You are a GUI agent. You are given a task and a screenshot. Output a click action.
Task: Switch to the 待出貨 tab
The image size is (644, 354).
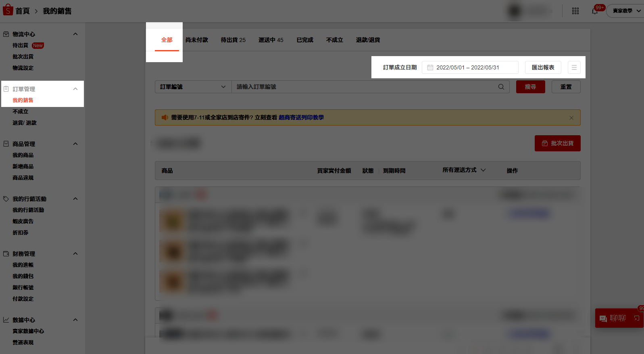(x=233, y=40)
